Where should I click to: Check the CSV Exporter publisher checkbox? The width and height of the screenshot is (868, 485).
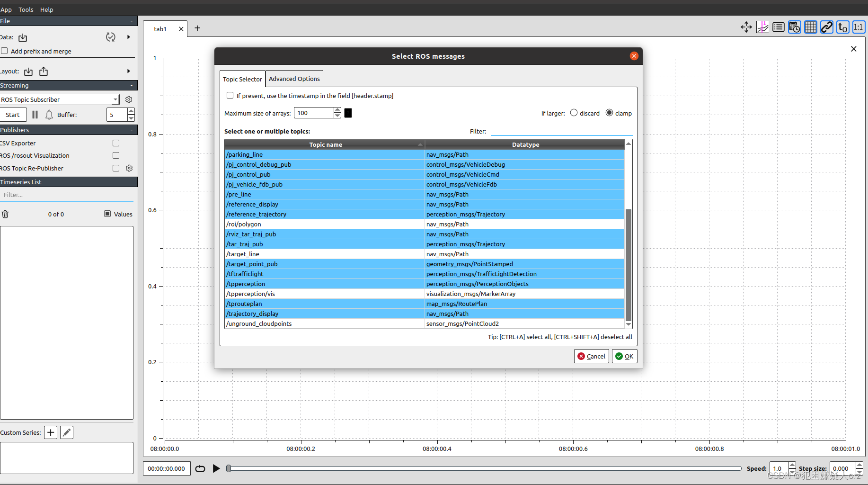116,143
